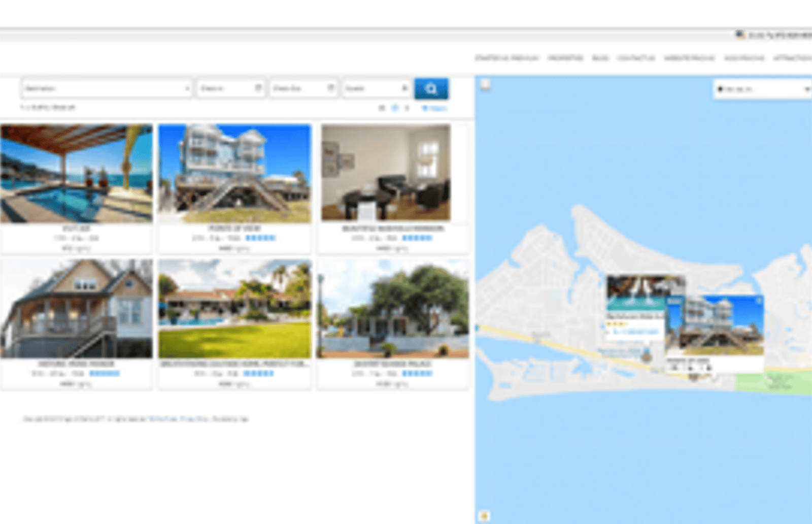Switch to the list view icon
The width and height of the screenshot is (812, 524).
point(382,108)
